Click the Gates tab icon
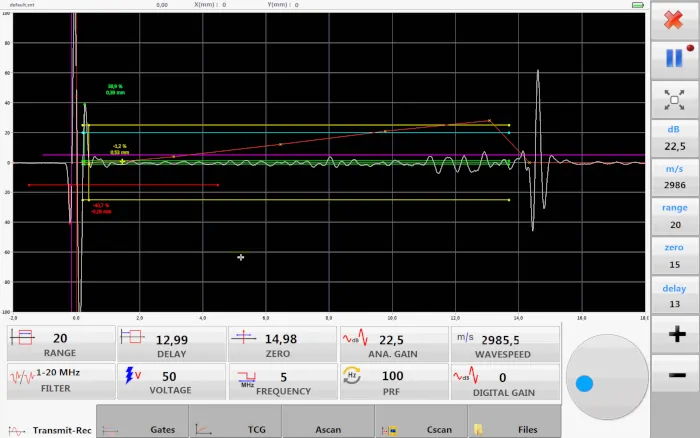This screenshot has width=700, height=438. coord(110,431)
